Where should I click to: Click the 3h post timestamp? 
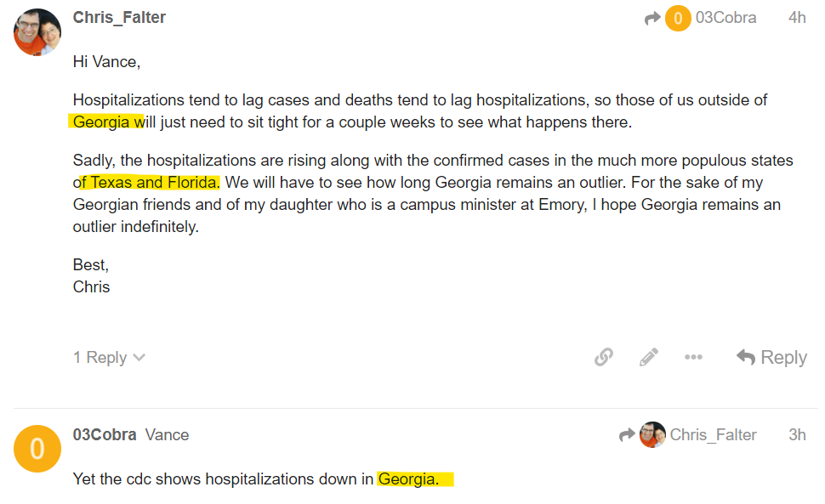[x=797, y=434]
